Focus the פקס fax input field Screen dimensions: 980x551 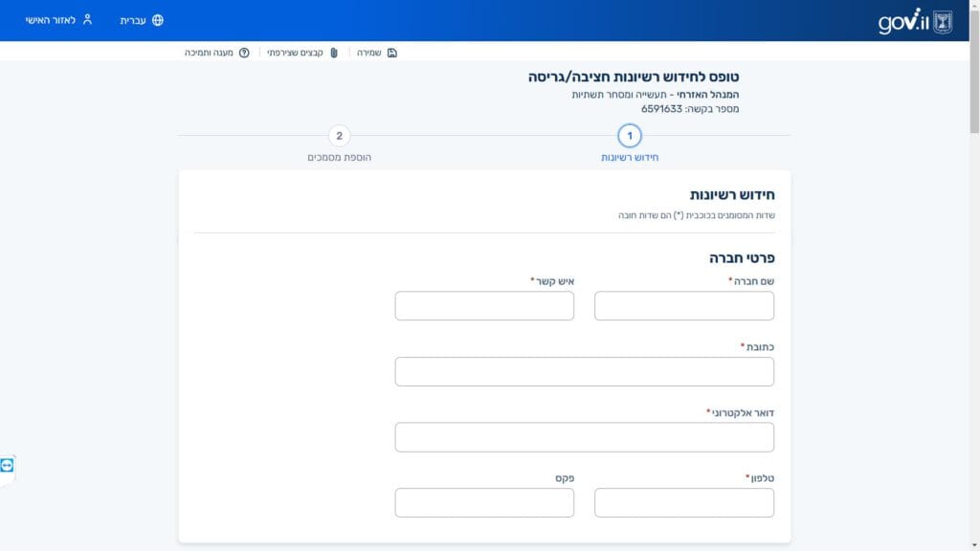(484, 502)
